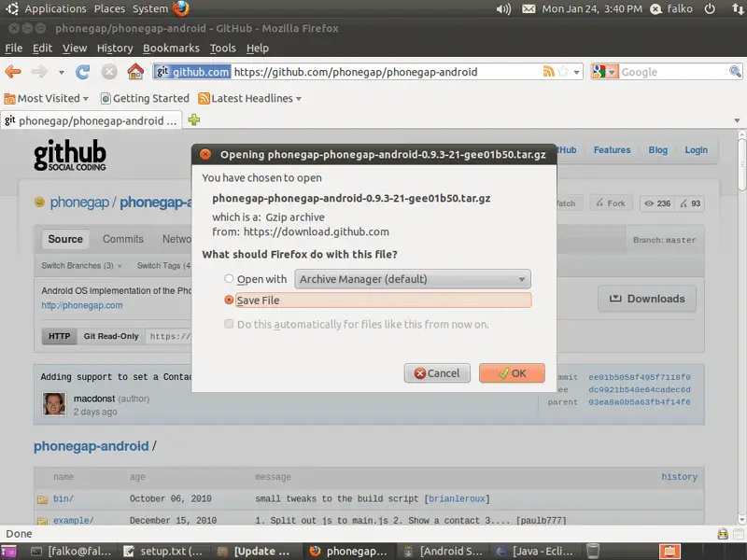Open the list all tabs arrow
Screen dimensions: 747x560
pos(737,120)
